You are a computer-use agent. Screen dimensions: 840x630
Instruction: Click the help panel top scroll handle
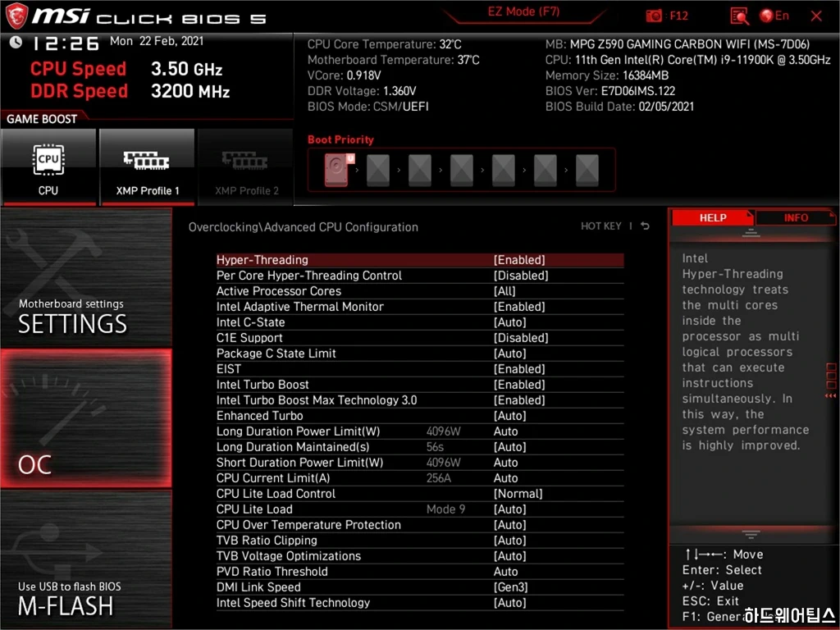[751, 233]
